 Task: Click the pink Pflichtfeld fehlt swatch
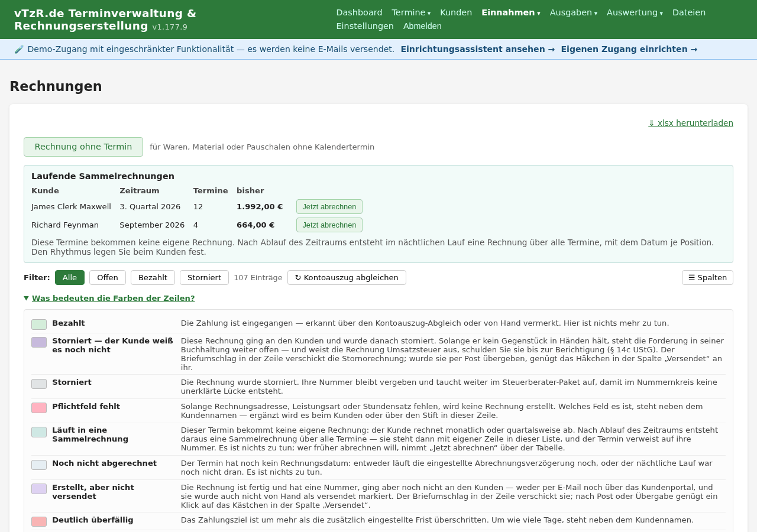point(39,408)
